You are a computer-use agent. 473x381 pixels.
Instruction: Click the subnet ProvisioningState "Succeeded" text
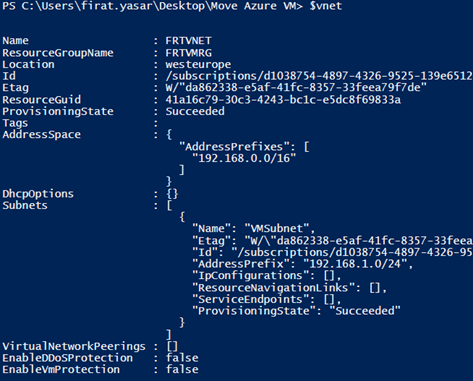[x=365, y=311]
